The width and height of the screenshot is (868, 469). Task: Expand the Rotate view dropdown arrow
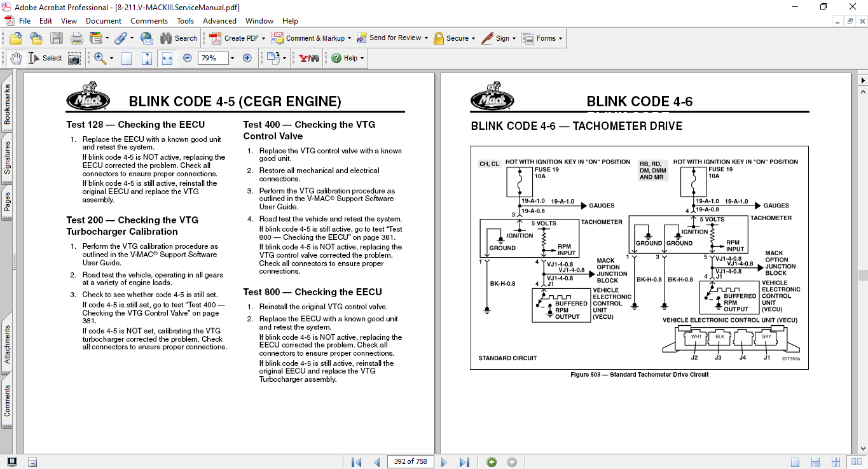[284, 58]
